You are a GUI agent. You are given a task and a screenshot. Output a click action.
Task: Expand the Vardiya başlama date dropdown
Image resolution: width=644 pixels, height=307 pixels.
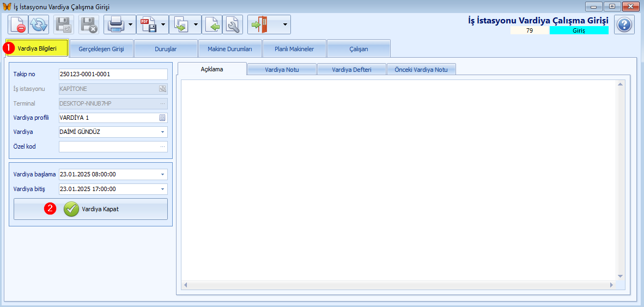coord(162,175)
